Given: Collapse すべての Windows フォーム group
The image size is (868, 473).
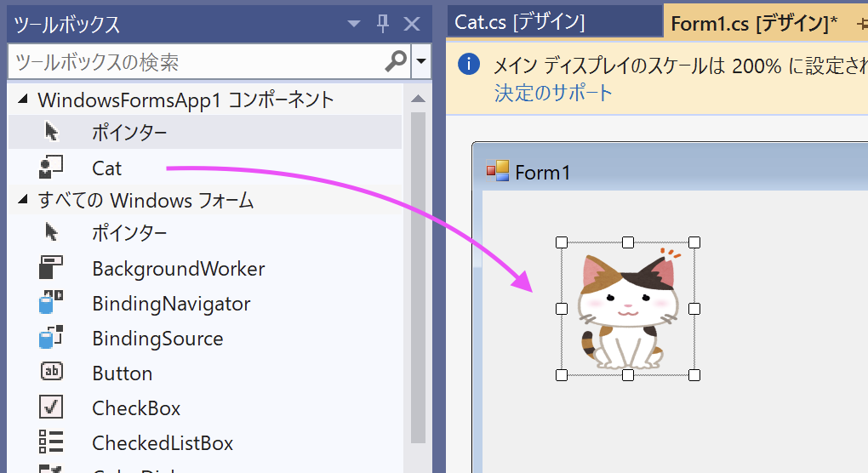Looking at the screenshot, I should 23,199.
